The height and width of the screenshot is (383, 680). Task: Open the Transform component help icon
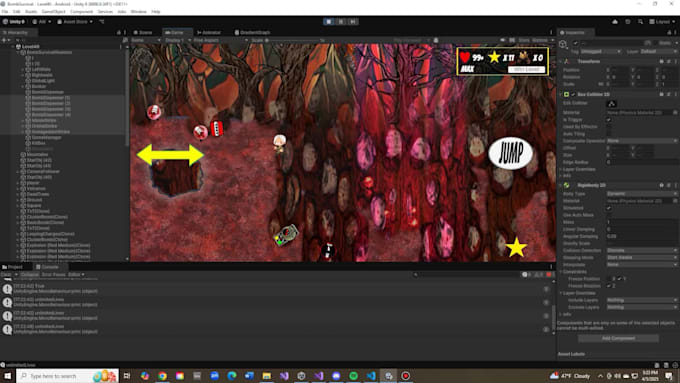click(x=661, y=62)
